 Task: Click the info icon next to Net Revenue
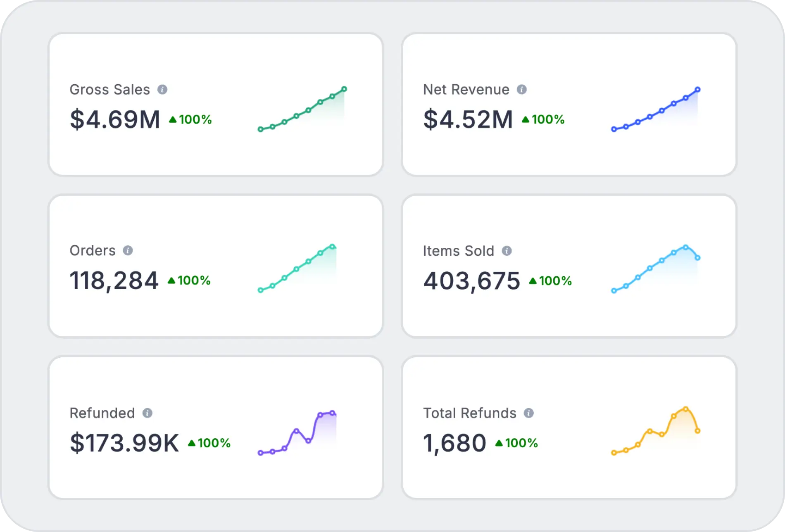[522, 90]
